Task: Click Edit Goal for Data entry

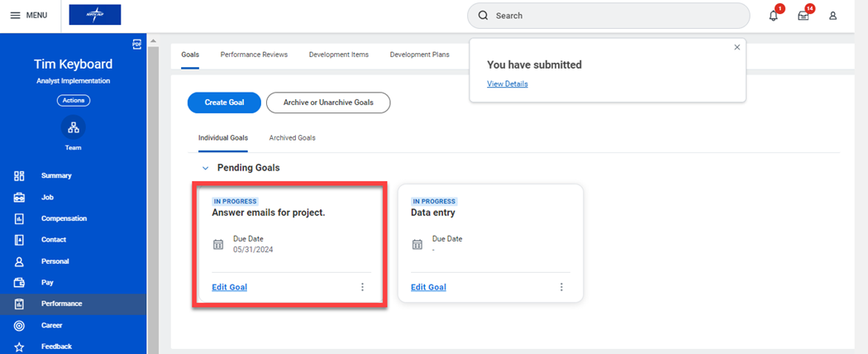Action: pyautogui.click(x=428, y=287)
